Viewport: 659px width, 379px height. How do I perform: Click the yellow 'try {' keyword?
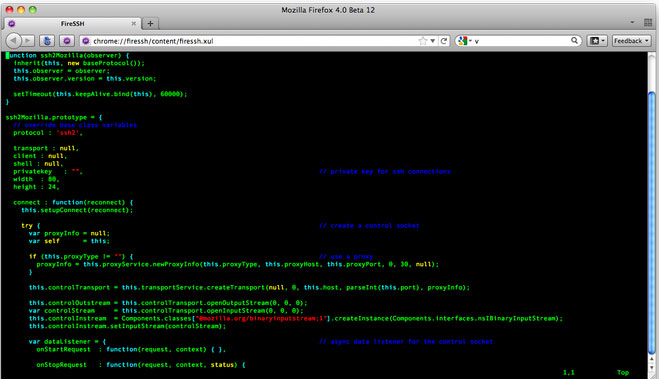(x=31, y=226)
